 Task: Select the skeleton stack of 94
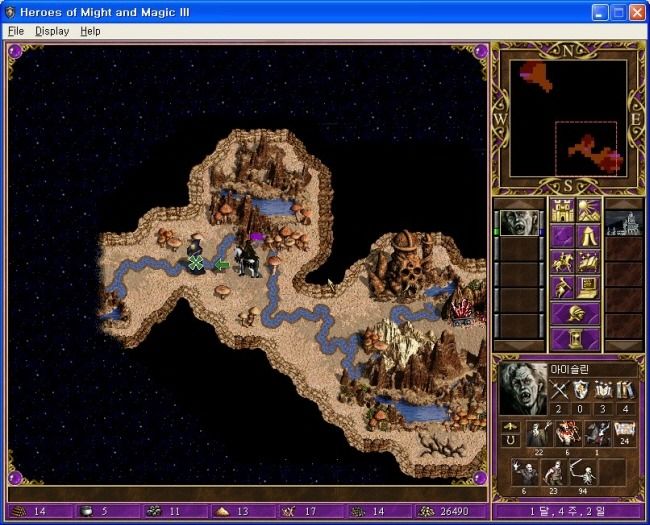pyautogui.click(x=583, y=472)
